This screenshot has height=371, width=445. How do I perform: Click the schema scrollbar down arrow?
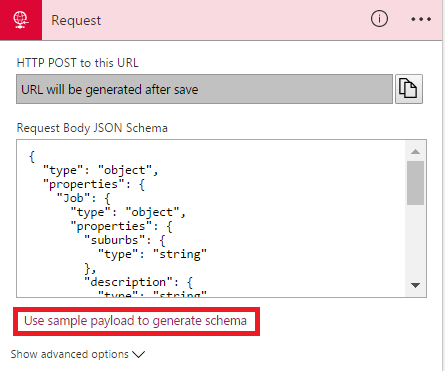(x=415, y=285)
